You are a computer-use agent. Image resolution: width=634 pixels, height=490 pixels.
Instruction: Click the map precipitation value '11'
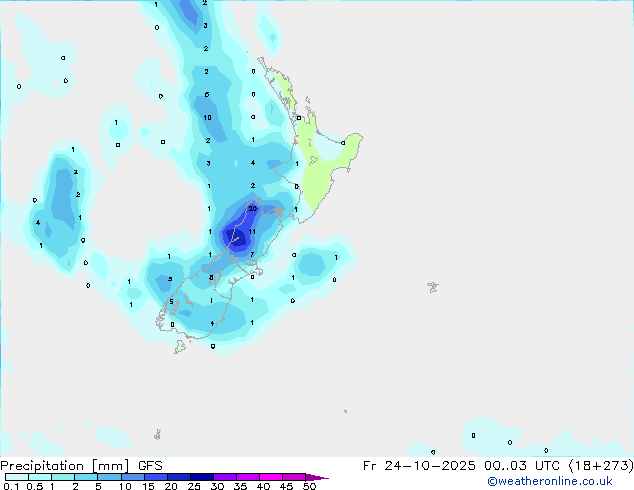click(x=252, y=232)
